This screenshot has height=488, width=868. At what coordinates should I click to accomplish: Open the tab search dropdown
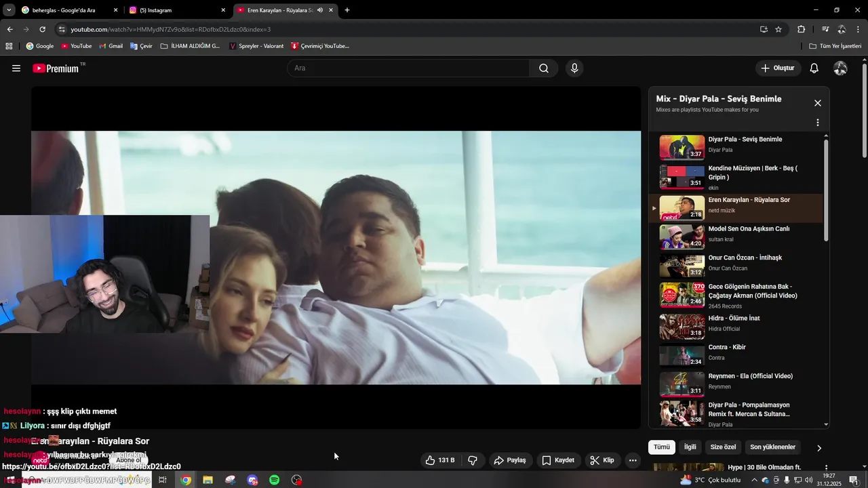pyautogui.click(x=9, y=10)
